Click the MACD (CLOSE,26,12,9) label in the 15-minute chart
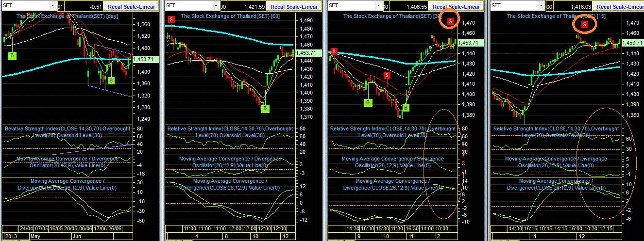The height and width of the screenshot is (241, 644). pyautogui.click(x=556, y=184)
